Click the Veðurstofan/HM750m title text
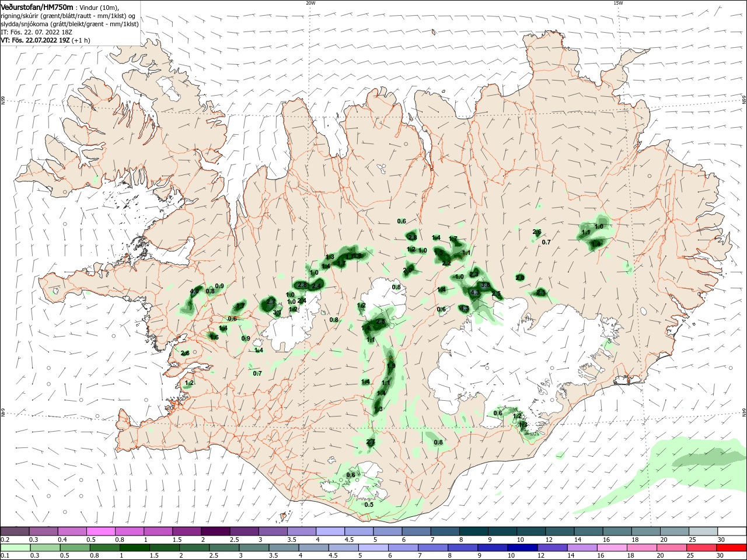 (x=37, y=6)
